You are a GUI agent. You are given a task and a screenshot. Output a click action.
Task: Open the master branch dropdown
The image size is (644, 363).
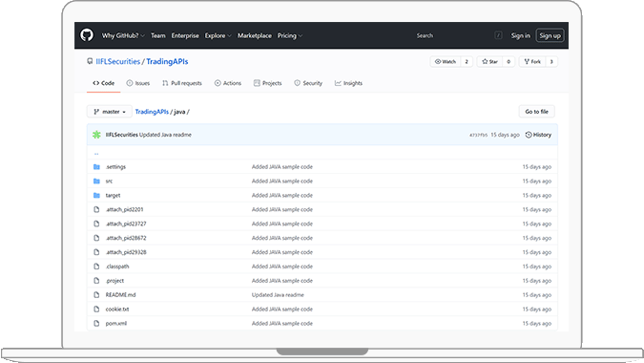[x=110, y=112]
